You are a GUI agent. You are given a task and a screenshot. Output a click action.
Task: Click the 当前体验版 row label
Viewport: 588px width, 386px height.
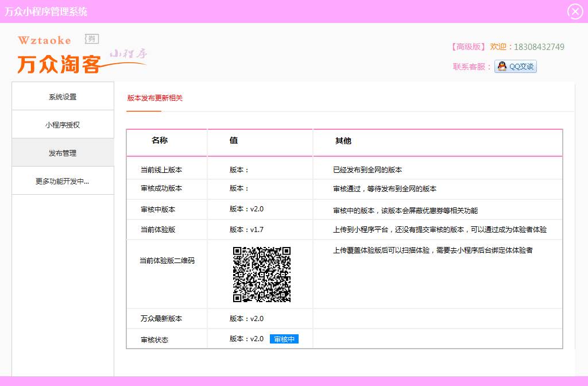[158, 229]
